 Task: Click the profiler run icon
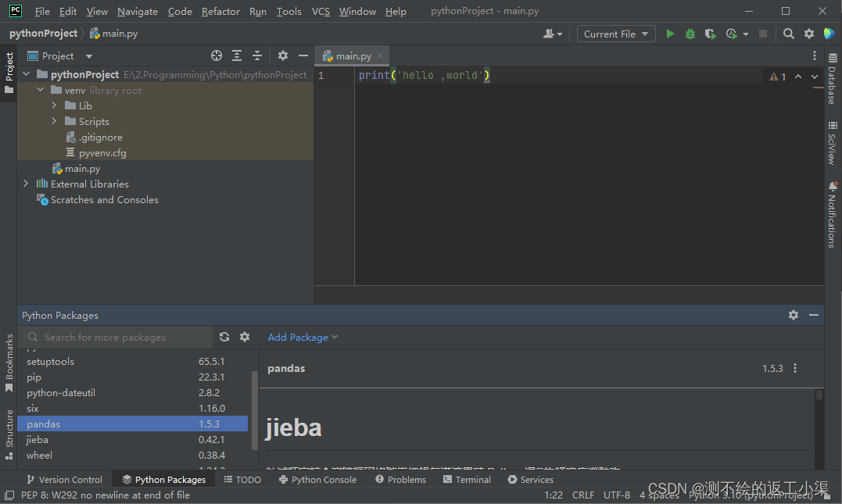732,34
